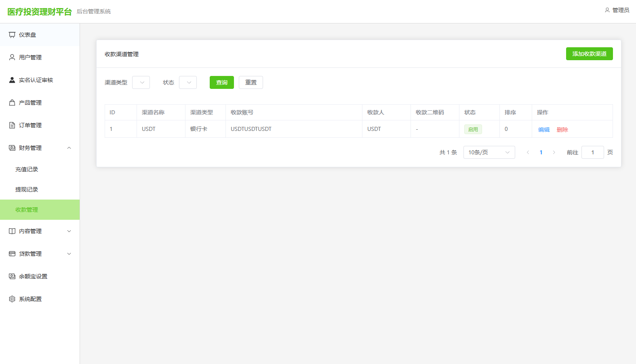
Task: Open the 渠道类型 filter dropdown
Action: click(141, 82)
